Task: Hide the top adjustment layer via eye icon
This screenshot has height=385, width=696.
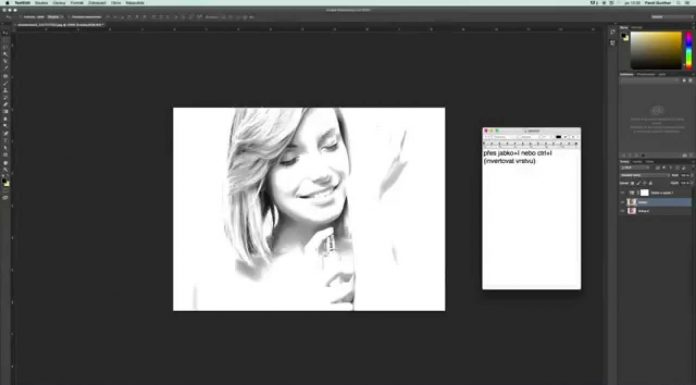Action: point(622,193)
